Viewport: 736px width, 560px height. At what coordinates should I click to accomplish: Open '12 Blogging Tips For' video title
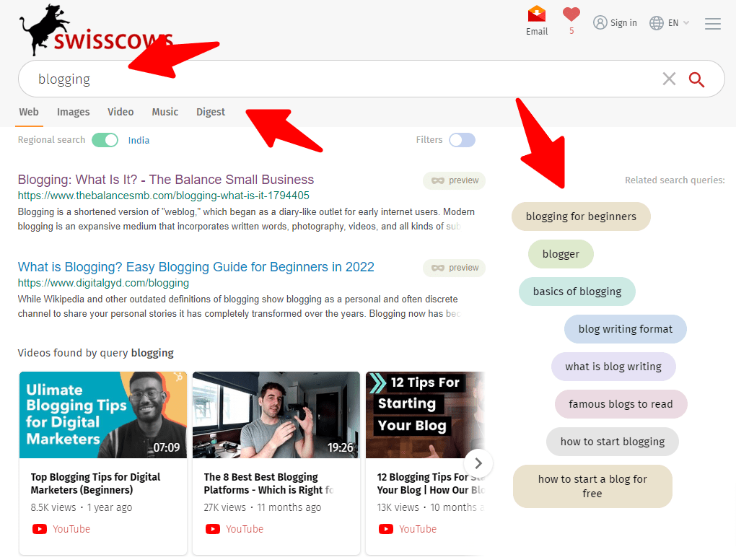431,484
